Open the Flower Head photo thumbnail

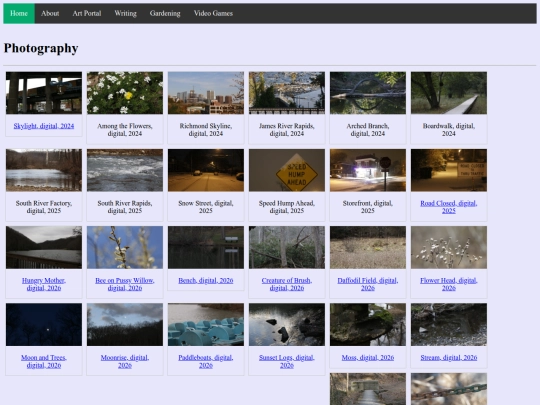point(449,247)
